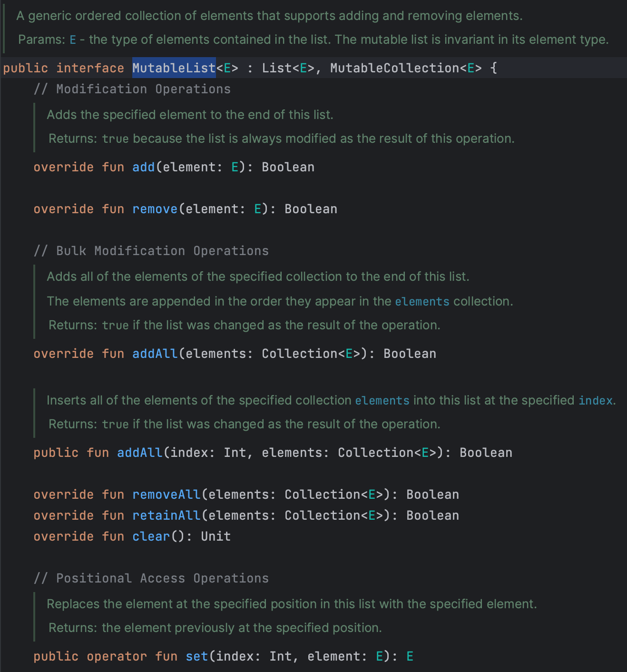
Task: Click the '// Positional Access Operations' comment
Action: pos(151,578)
